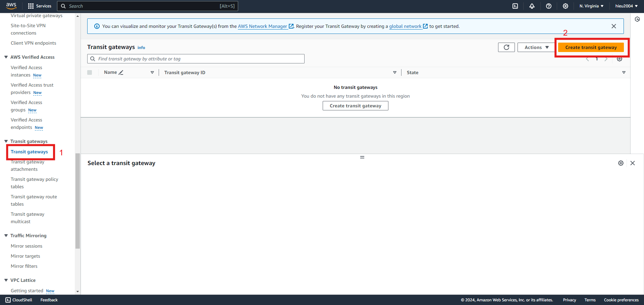This screenshot has height=305, width=644.
Task: Click the center Create transit gateway button
Action: coord(356,106)
